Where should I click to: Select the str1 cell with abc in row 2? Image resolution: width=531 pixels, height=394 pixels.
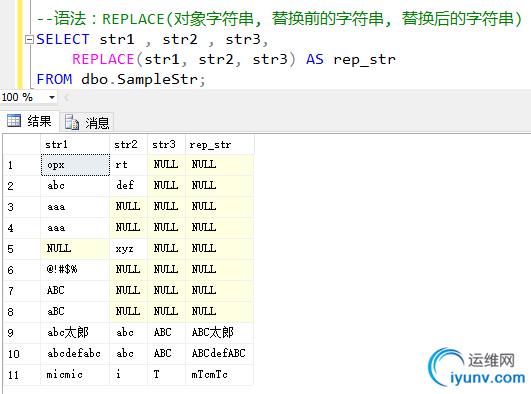coord(75,186)
